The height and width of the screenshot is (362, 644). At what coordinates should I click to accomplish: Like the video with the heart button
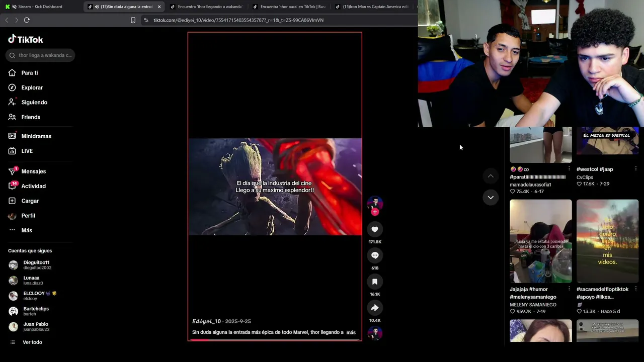click(x=375, y=229)
